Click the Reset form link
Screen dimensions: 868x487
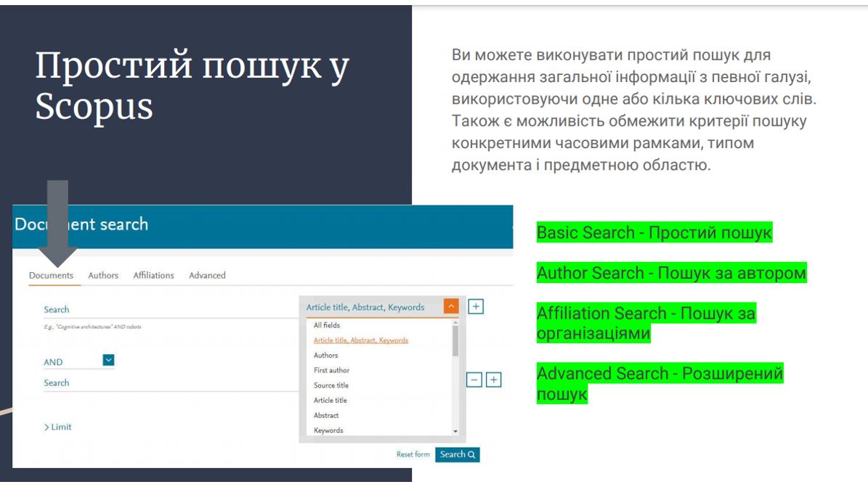(x=413, y=454)
